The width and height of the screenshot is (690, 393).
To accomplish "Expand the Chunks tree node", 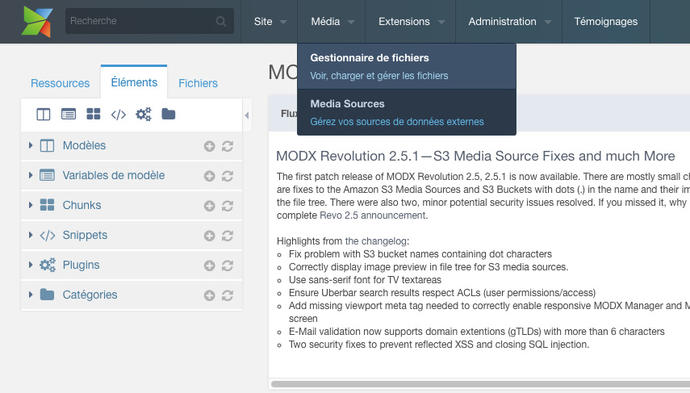I will (x=30, y=205).
